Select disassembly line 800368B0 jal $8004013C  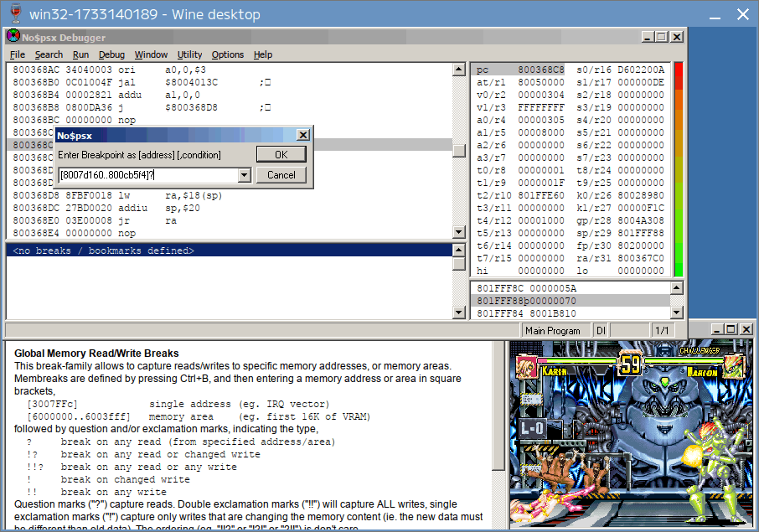click(x=230, y=82)
